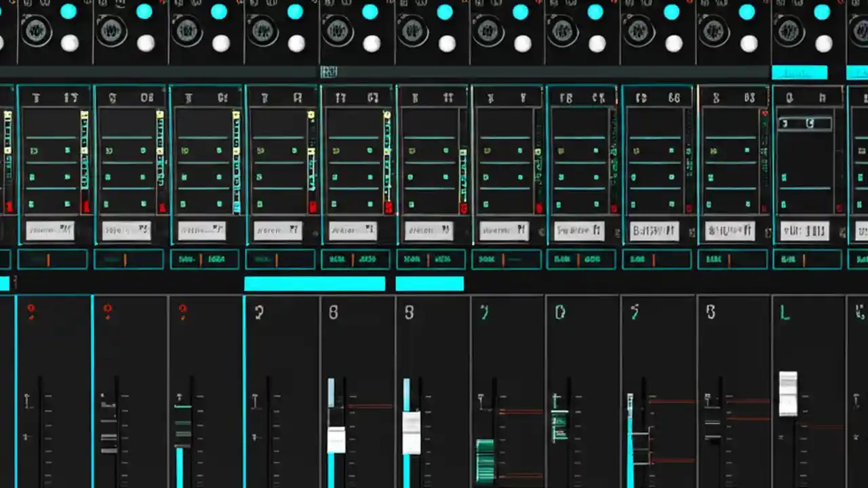Click the scribble strip text field on channel 6
Viewport: 868px width, 488px height.
pos(427,230)
